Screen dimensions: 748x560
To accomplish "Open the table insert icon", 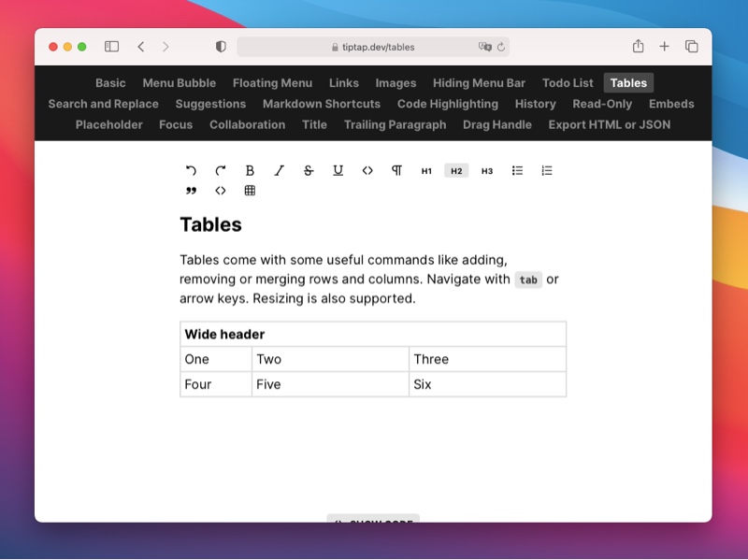I will (x=250, y=191).
